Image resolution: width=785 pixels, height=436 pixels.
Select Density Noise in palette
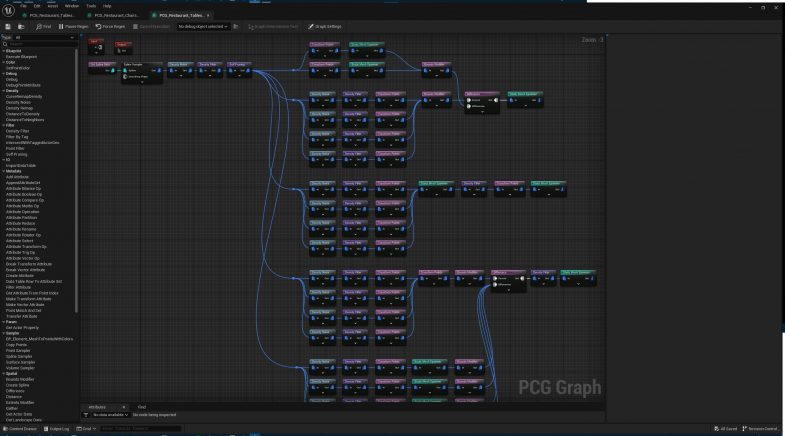pos(18,103)
